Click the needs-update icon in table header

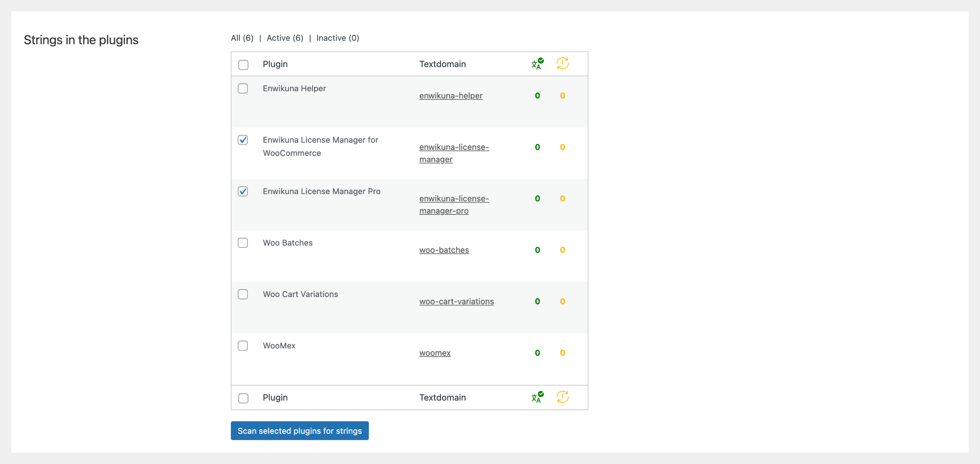click(562, 64)
